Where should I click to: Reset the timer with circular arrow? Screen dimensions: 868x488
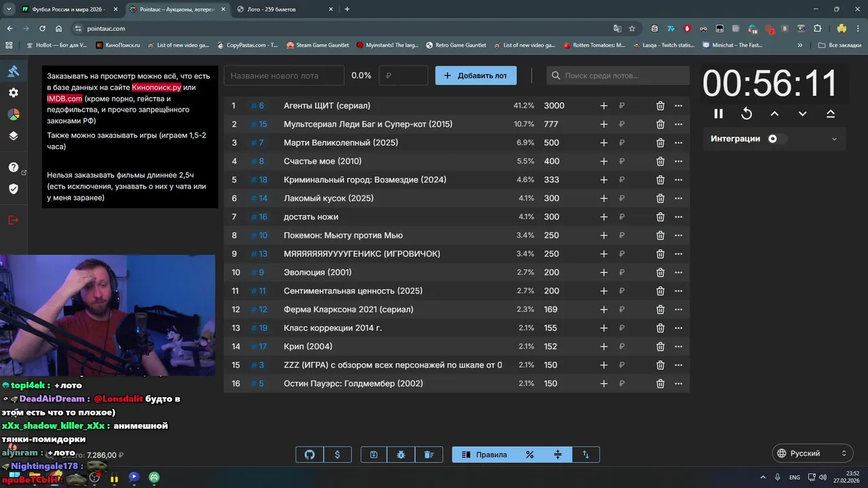(747, 114)
